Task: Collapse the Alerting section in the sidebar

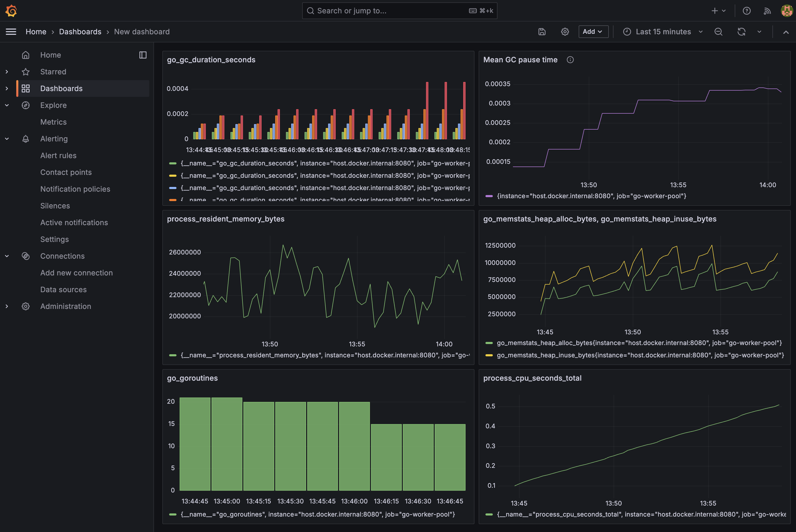Action: 7,138
